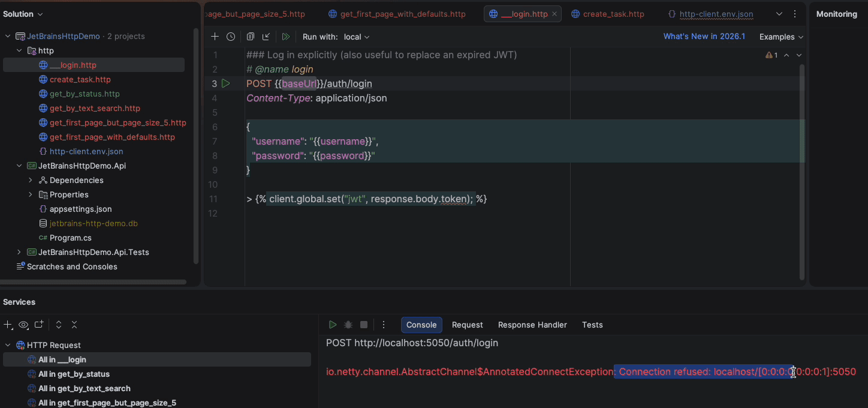Open http-client.env.json in Solution tree
The width and height of the screenshot is (868, 408).
(86, 151)
